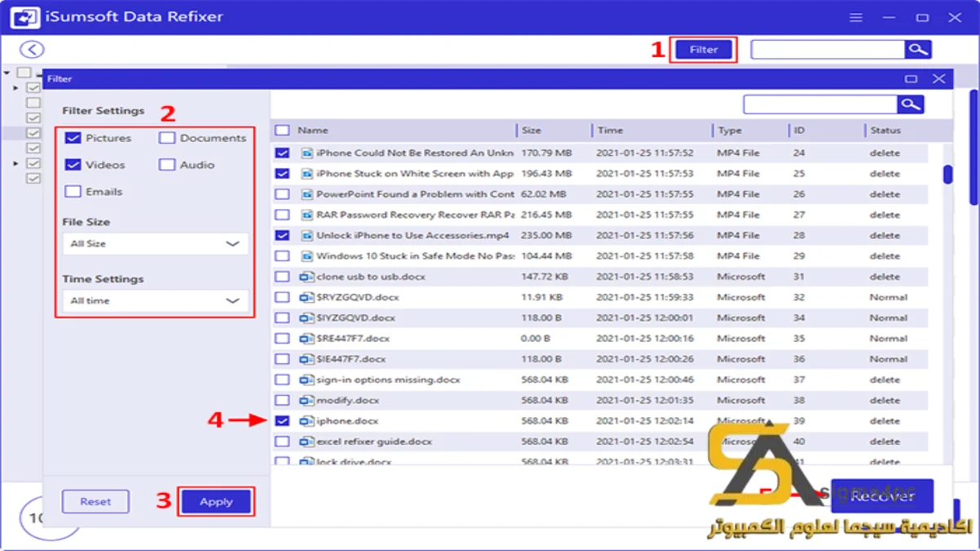Click the file list vertical scrollbar thumb

coord(947,175)
